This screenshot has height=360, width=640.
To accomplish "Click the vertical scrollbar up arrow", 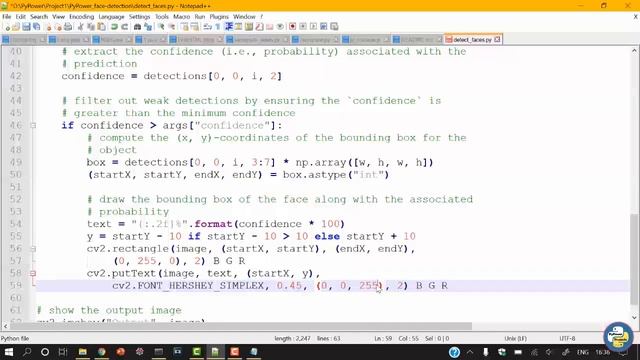I will pos(634,51).
